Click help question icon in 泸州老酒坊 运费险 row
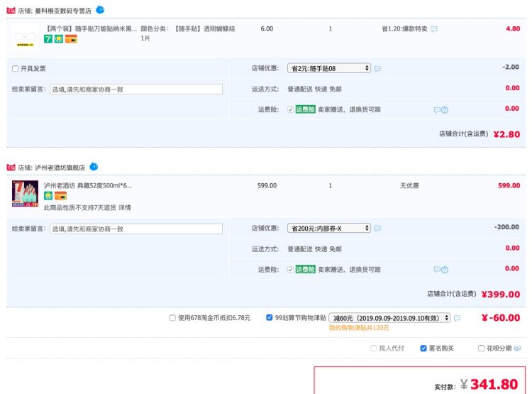This screenshot has width=532, height=394. [445, 270]
